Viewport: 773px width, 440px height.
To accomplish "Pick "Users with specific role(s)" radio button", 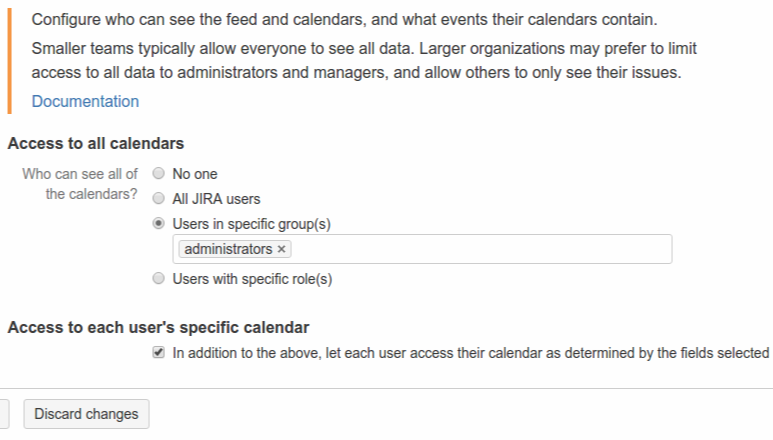I will point(158,279).
